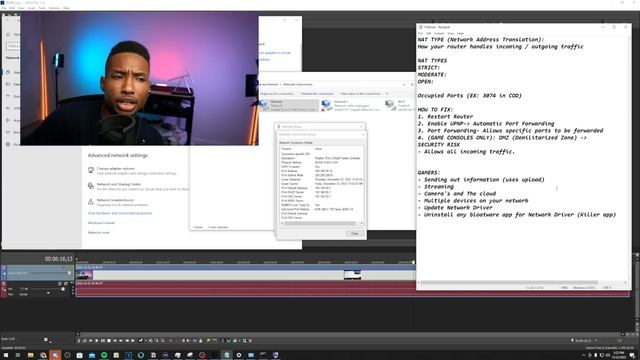Click View hardware and connection properties link
Viewport: 640px width, 360px height.
coord(120,213)
